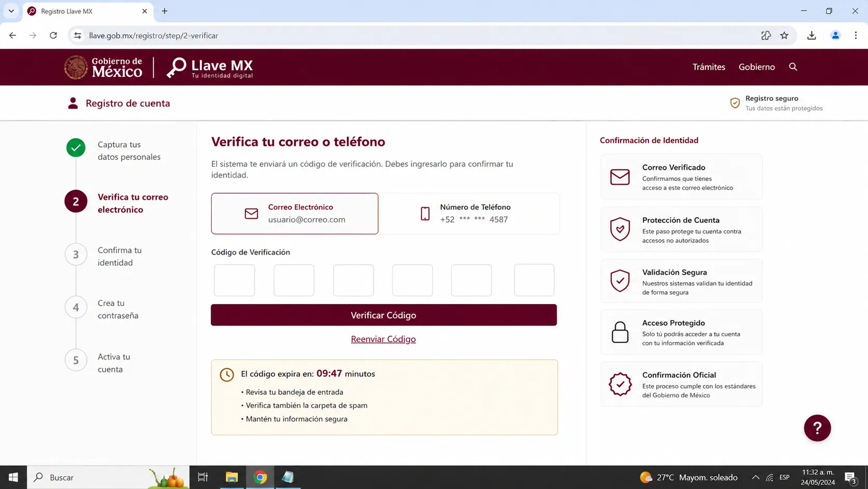Click the Windows taskbar Buscar search box

pos(108,477)
